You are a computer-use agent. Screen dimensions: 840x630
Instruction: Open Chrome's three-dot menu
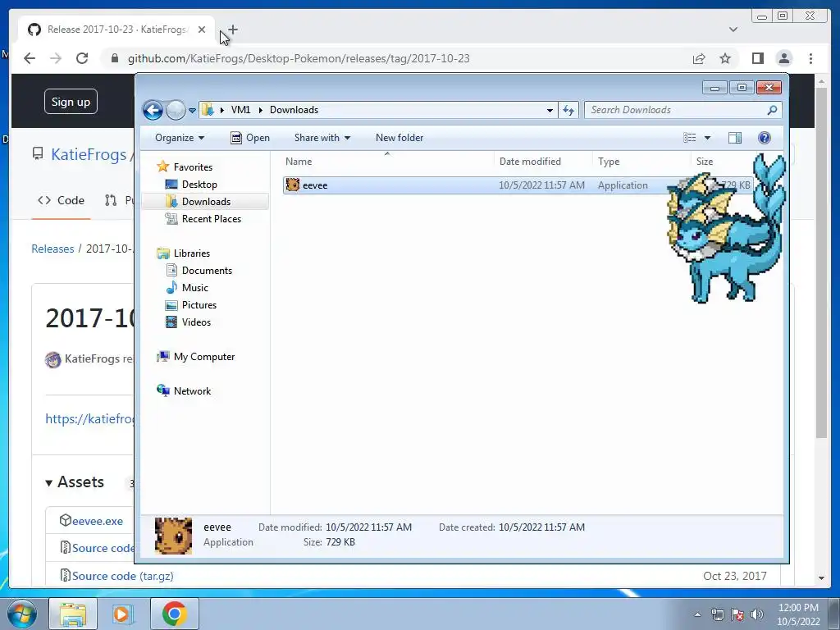[x=811, y=58]
